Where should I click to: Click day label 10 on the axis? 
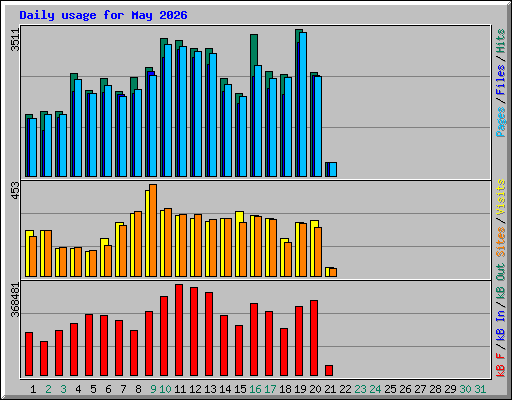(165, 389)
